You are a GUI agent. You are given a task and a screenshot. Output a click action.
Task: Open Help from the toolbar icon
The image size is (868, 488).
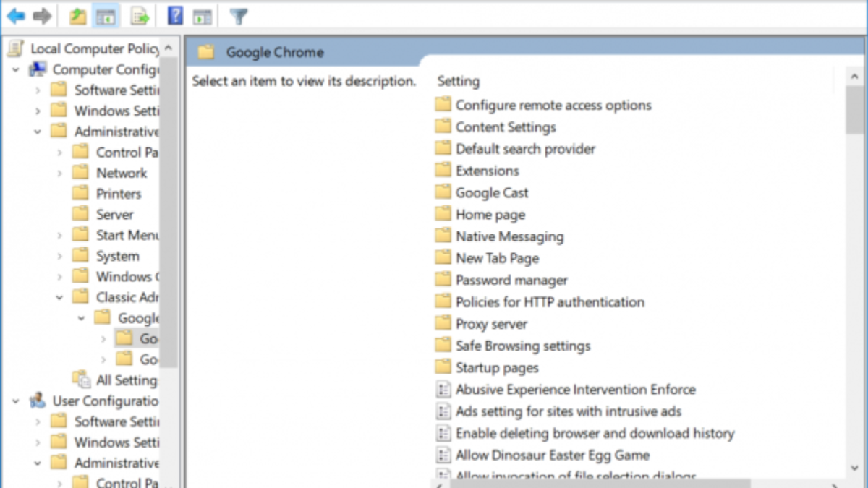click(x=175, y=16)
